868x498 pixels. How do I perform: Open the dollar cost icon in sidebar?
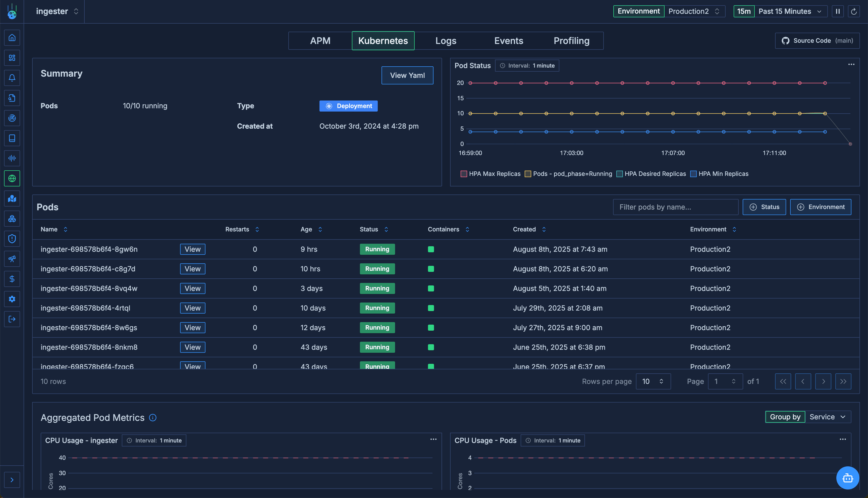[x=12, y=279]
